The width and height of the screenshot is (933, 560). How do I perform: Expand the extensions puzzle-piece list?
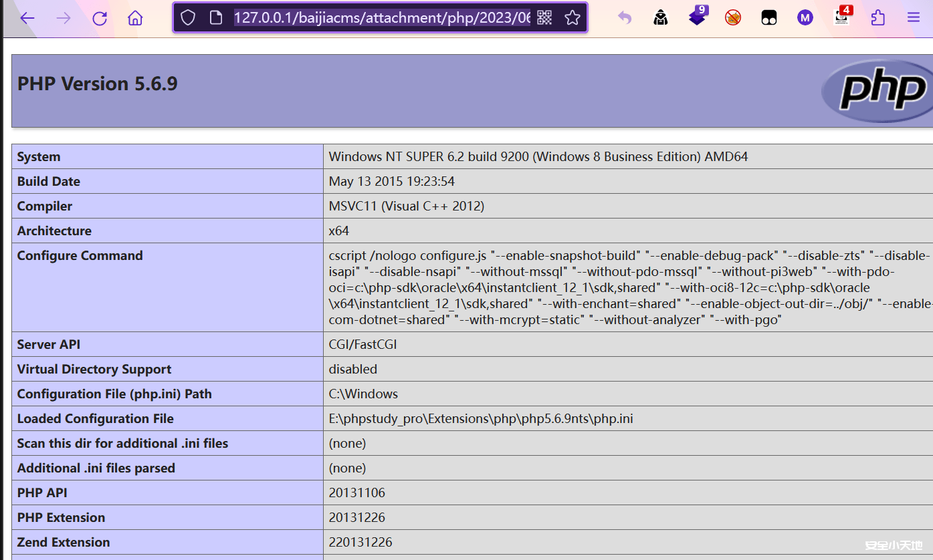[x=877, y=18]
